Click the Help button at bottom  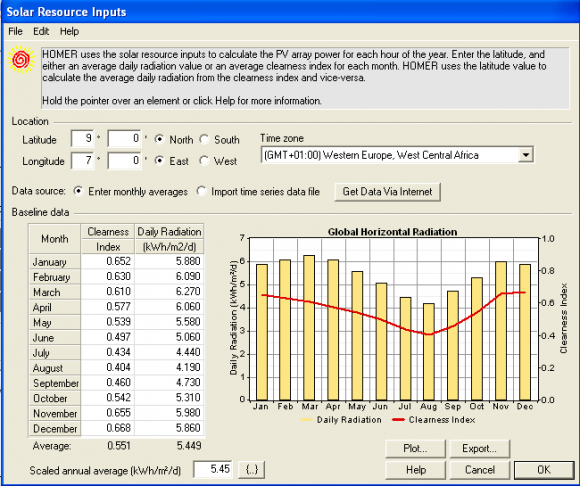[x=415, y=470]
